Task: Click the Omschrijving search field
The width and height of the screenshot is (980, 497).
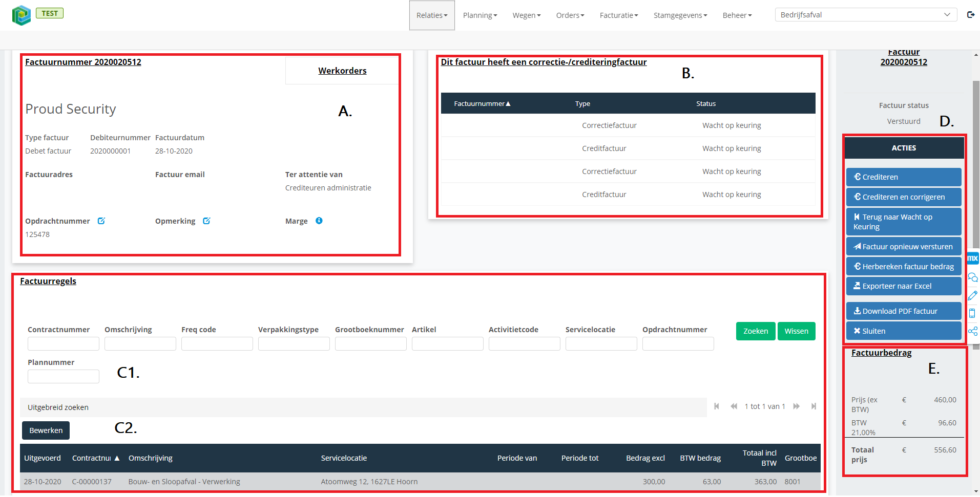Action: 140,344
